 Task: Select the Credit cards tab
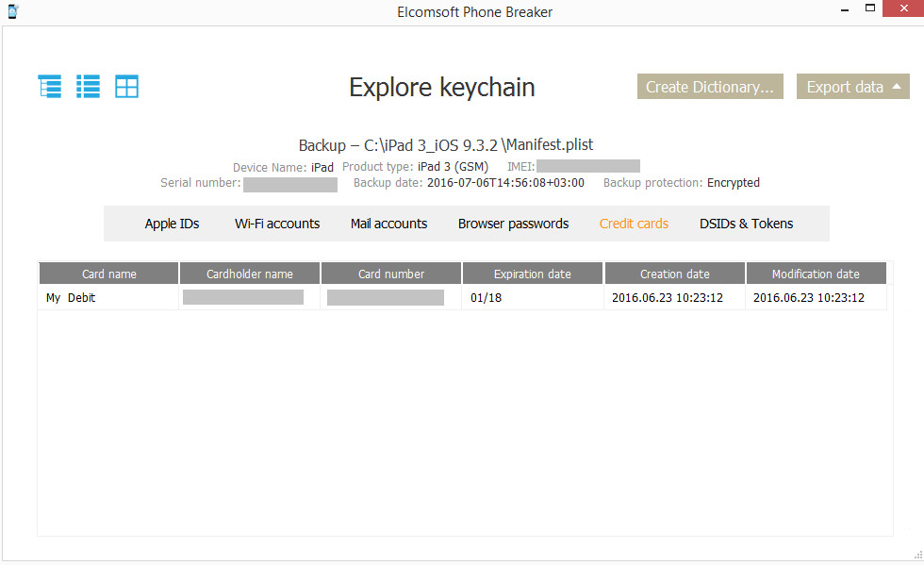tap(634, 224)
